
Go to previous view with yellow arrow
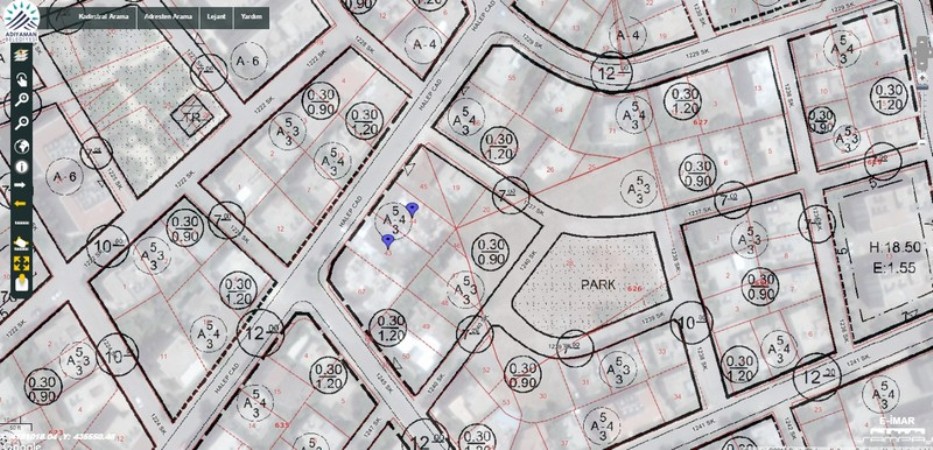(x=21, y=204)
